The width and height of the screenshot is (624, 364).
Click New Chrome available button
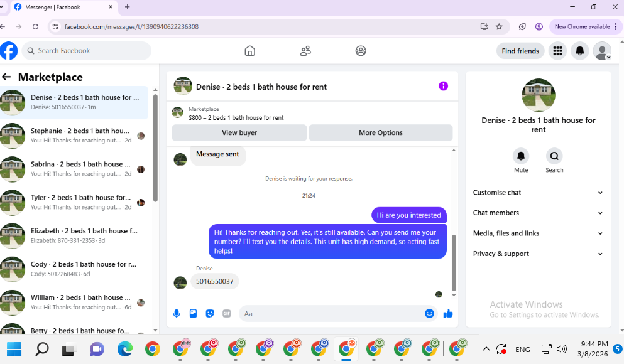(584, 26)
